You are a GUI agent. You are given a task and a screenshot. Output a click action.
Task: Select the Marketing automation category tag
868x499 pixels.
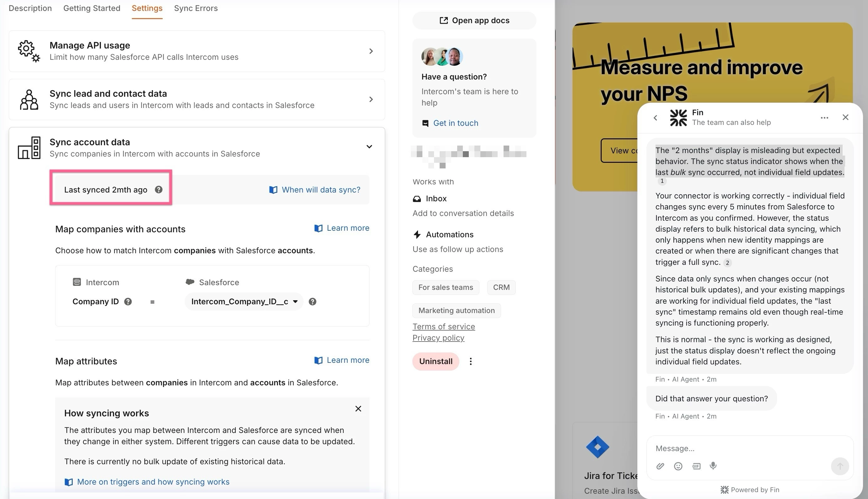(457, 311)
